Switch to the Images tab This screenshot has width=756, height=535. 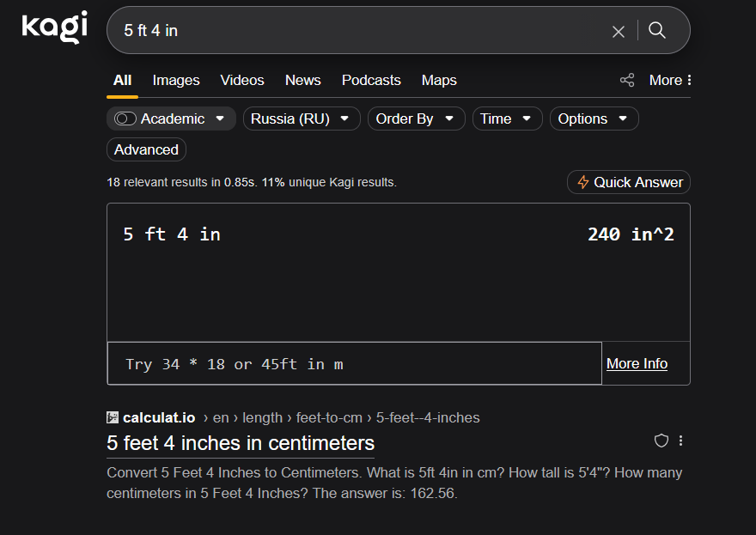coord(176,80)
